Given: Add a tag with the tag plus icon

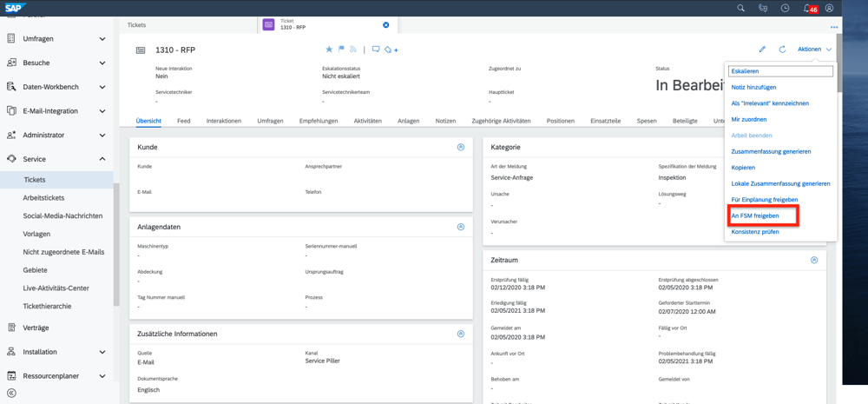Looking at the screenshot, I should coord(391,50).
